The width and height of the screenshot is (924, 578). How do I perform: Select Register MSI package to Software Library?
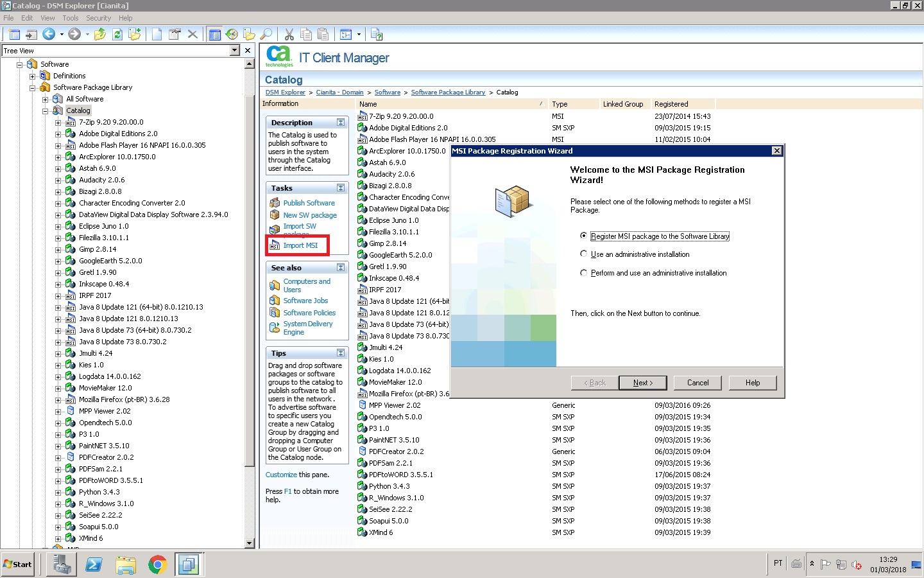583,236
